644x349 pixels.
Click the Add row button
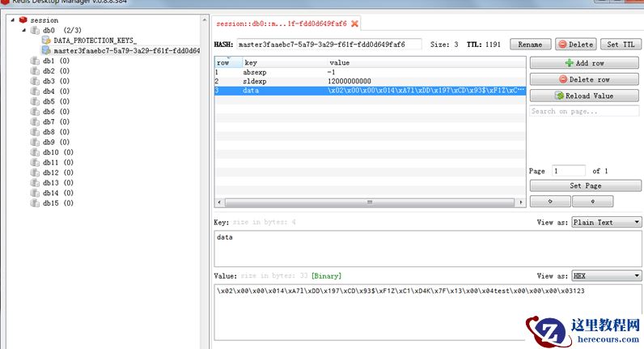click(584, 63)
